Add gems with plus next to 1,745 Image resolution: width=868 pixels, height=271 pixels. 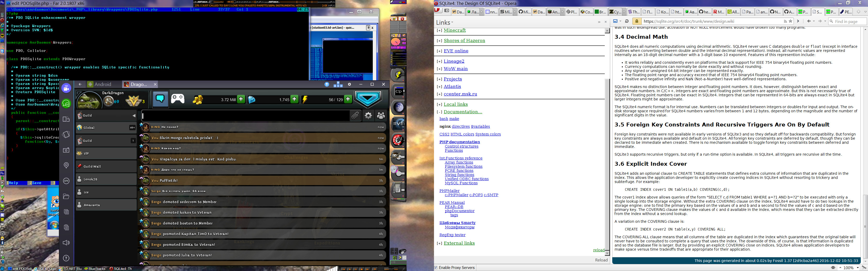tap(294, 99)
